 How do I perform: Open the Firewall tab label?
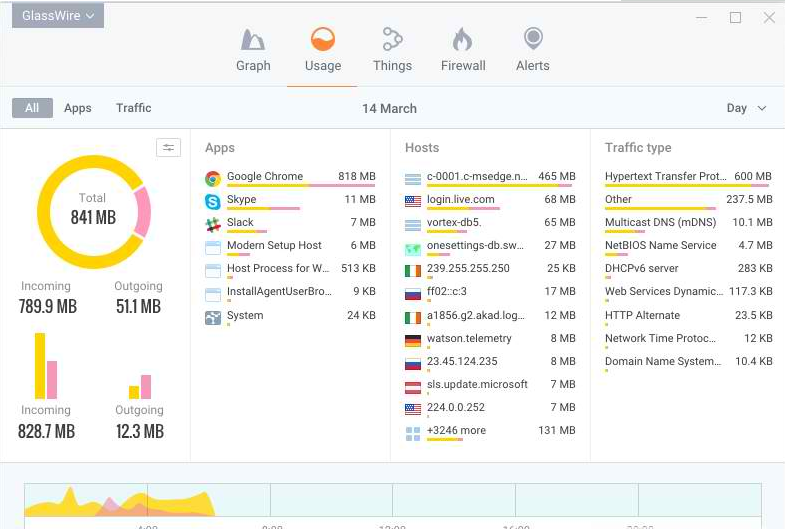pyautogui.click(x=463, y=66)
